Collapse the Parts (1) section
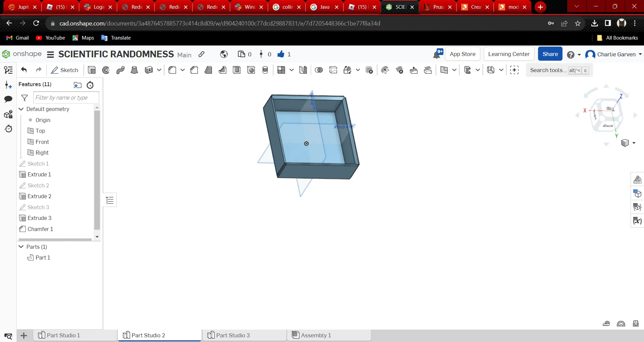This screenshot has width=644, height=342. click(21, 247)
